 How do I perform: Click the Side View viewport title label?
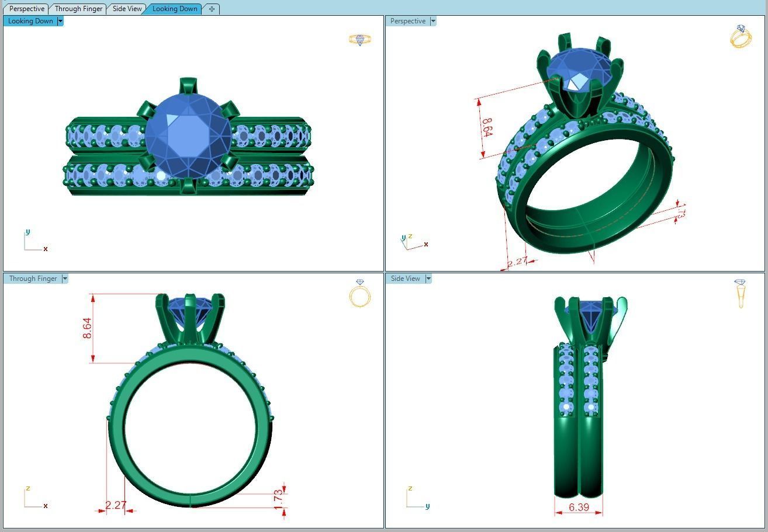pos(406,279)
